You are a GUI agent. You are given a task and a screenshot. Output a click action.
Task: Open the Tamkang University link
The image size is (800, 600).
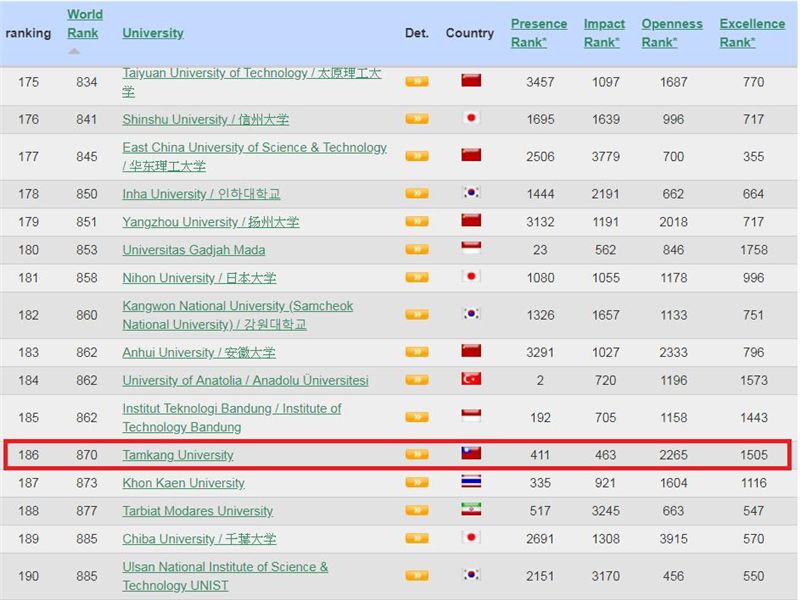coord(178,455)
